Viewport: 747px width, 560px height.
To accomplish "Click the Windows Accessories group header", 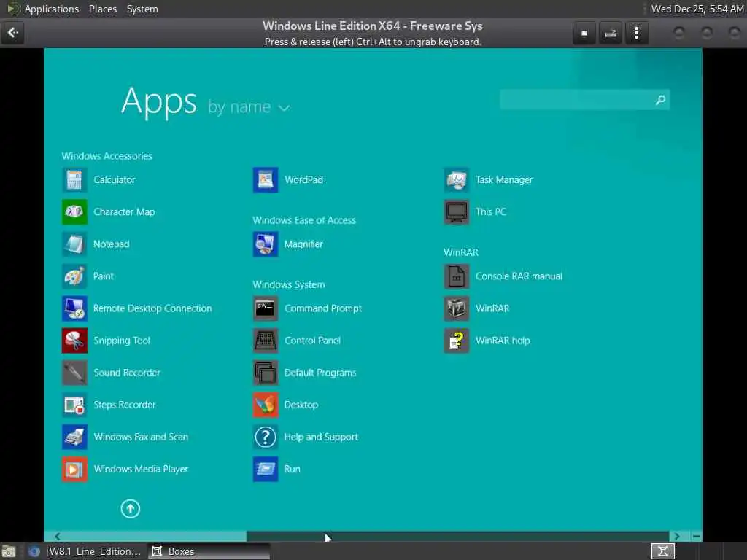I will pyautogui.click(x=107, y=156).
